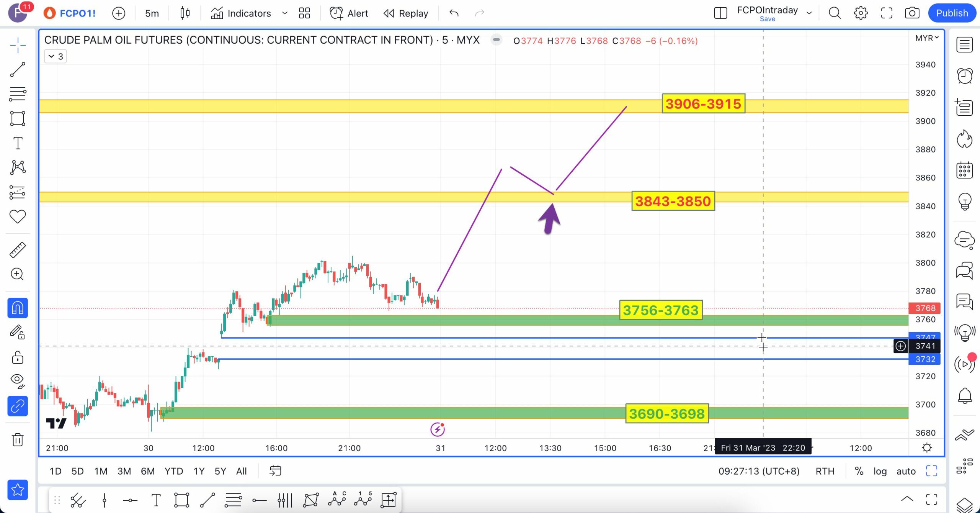Image resolution: width=980 pixels, height=513 pixels.
Task: Open the Alerts alarm clock panel
Action: click(964, 76)
